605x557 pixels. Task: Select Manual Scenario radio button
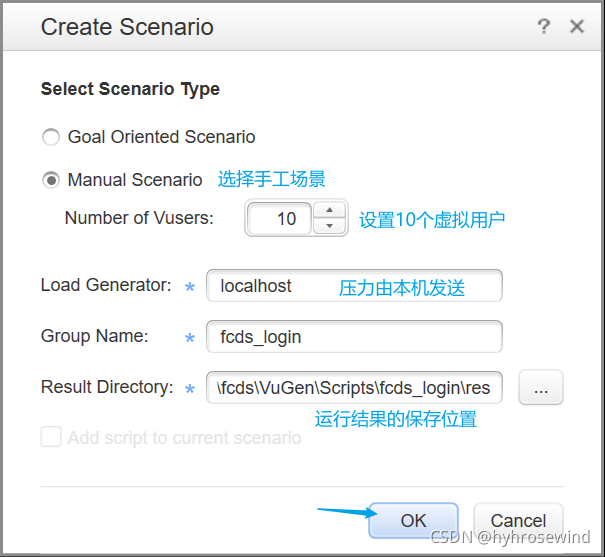[51, 180]
